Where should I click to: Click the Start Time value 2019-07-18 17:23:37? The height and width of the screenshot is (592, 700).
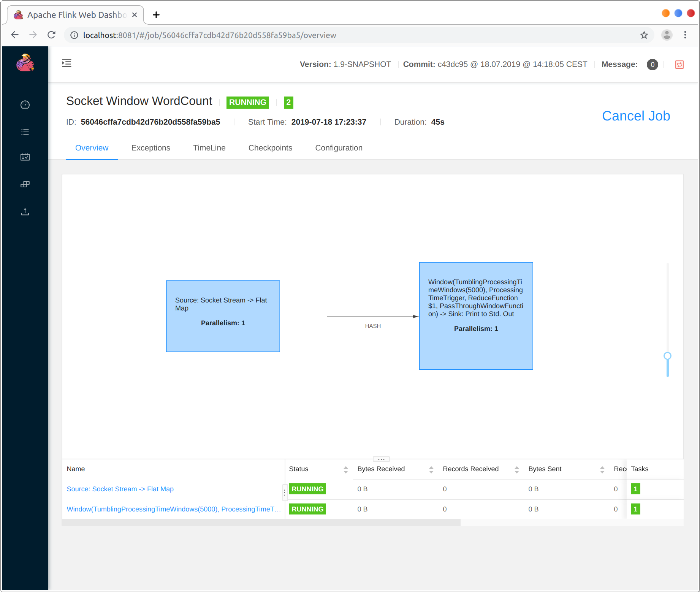pos(329,122)
